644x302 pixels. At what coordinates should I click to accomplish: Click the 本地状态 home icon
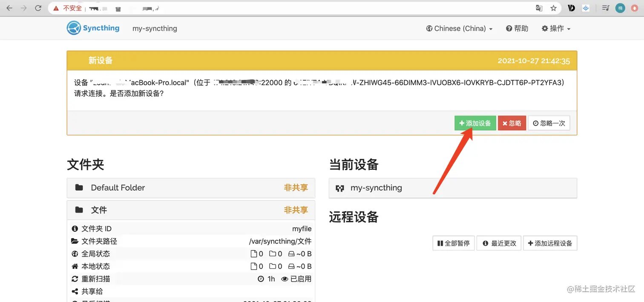pyautogui.click(x=75, y=266)
